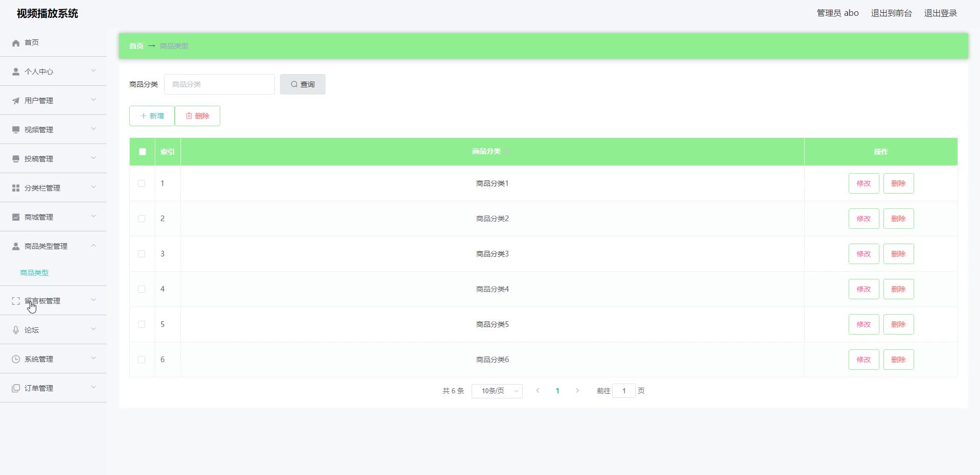
Task: Click the grid icon for 分类栏管理
Action: 16,188
